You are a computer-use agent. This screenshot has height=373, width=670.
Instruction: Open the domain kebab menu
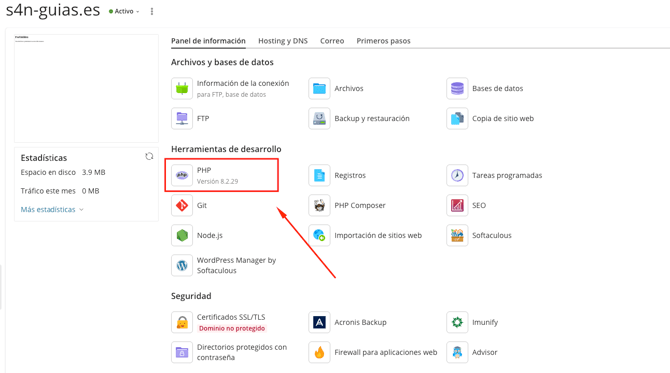152,12
